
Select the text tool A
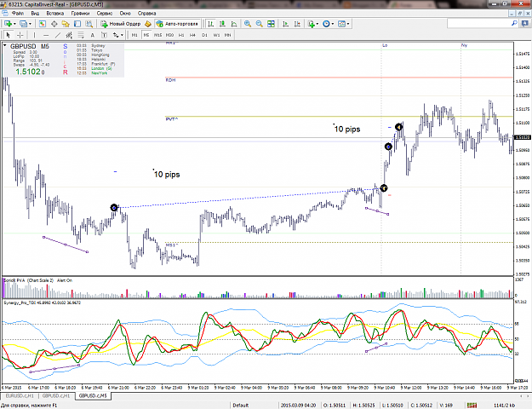click(x=92, y=35)
